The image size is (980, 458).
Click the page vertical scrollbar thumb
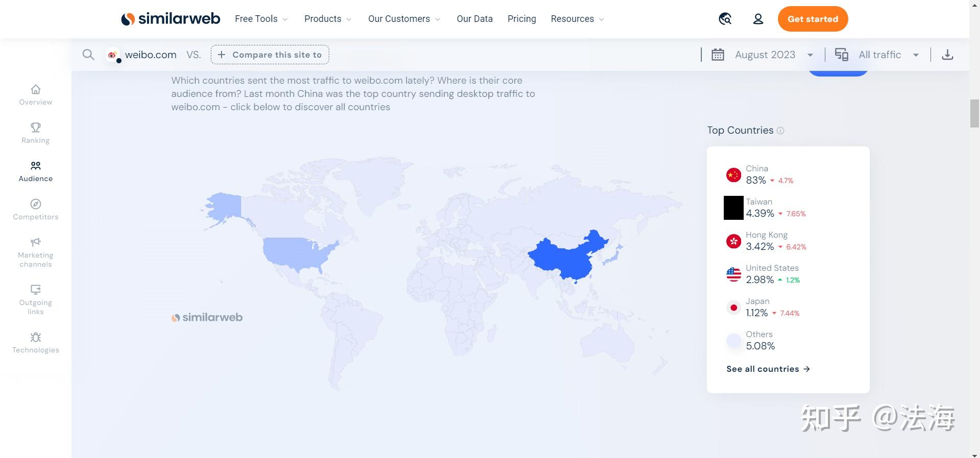[974, 114]
